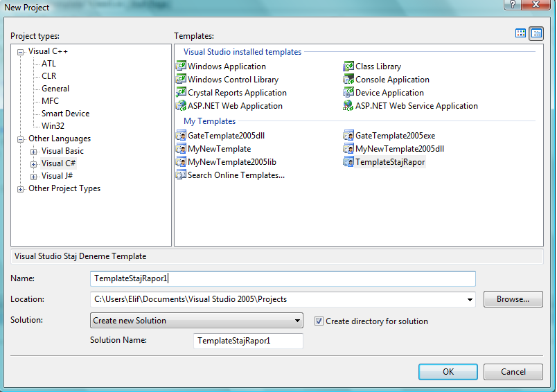Click the Browse button
The width and height of the screenshot is (557, 392).
point(513,299)
